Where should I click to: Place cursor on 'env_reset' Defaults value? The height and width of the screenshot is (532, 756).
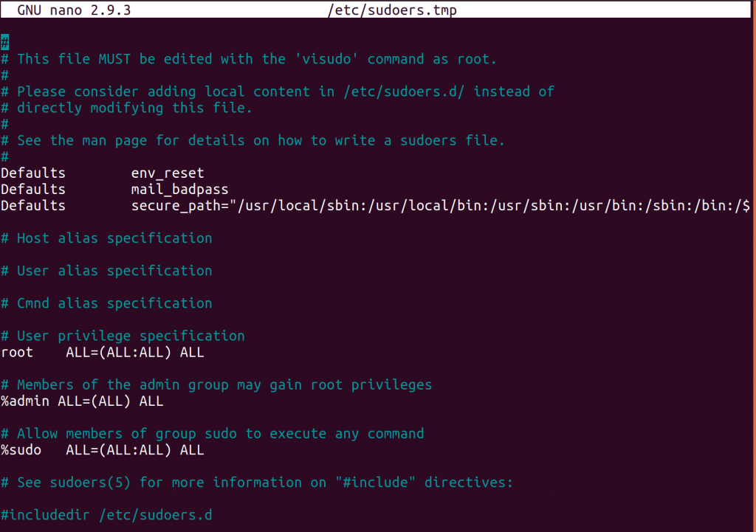pos(168,173)
